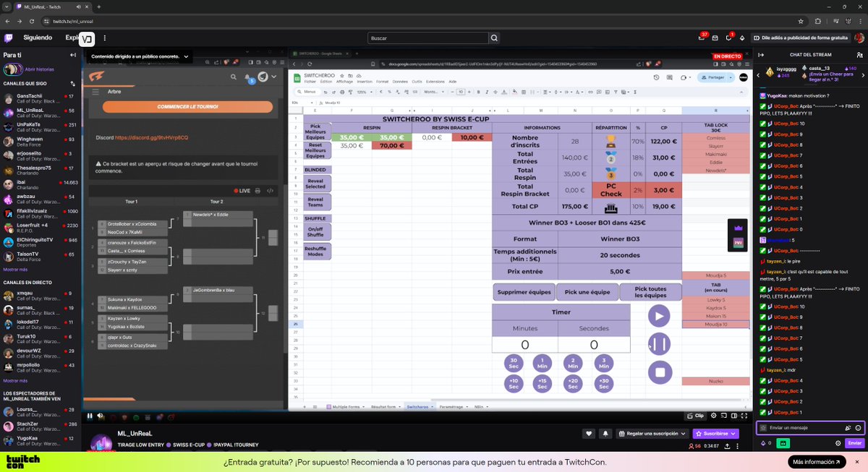Open the Suscribirse dropdown arrow
The image size is (868, 472).
coord(732,434)
